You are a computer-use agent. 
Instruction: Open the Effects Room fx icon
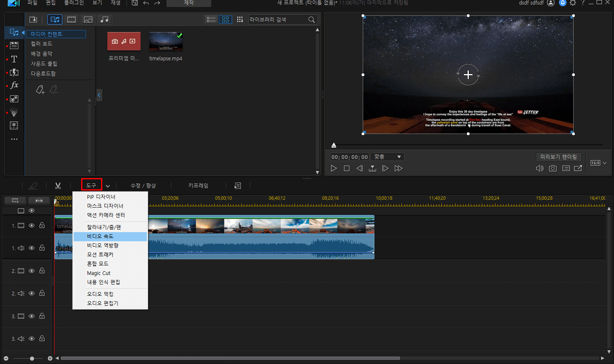pos(14,85)
